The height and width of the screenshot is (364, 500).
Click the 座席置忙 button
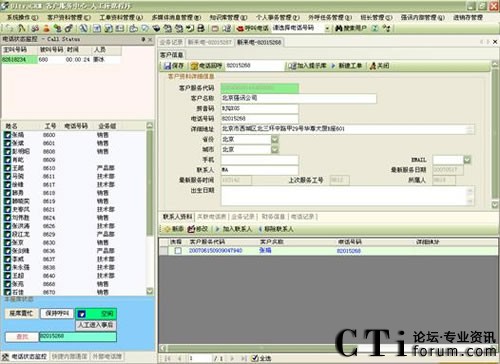click(x=21, y=314)
